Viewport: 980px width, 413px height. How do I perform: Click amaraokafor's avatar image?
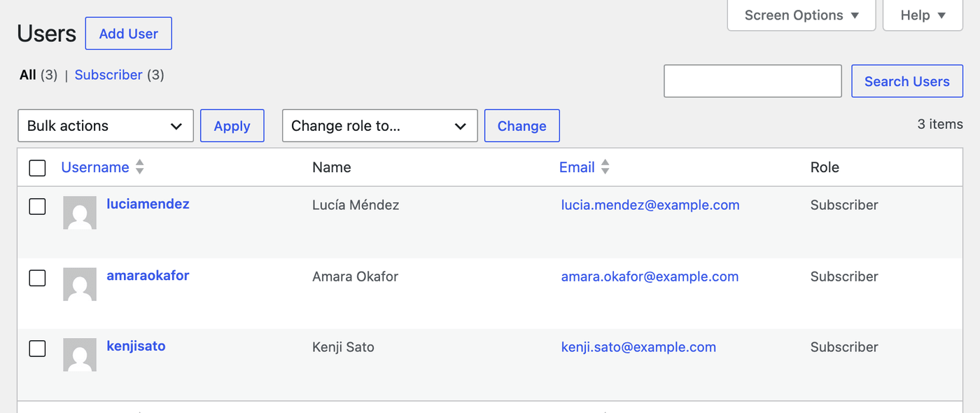point(80,284)
